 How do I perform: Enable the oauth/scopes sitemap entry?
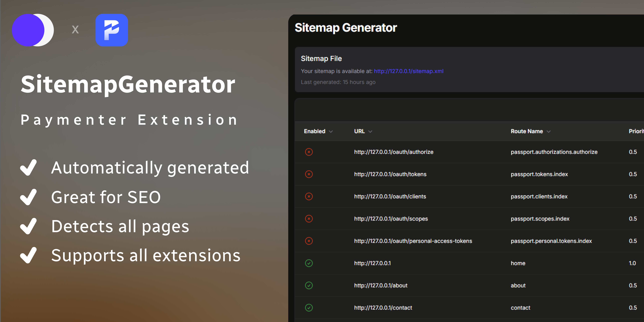(309, 218)
